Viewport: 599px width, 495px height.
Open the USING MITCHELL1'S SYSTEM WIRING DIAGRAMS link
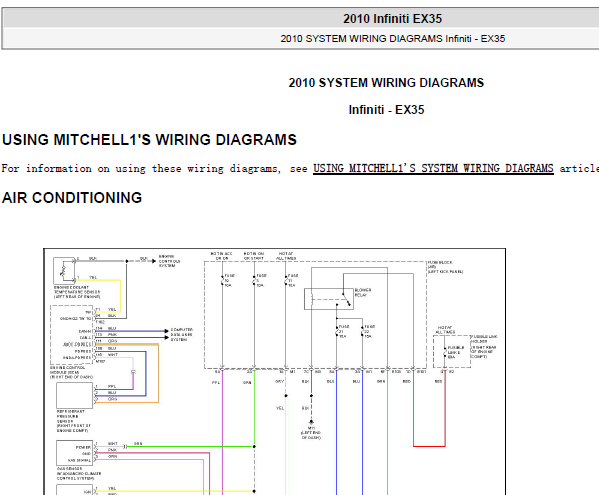click(433, 168)
